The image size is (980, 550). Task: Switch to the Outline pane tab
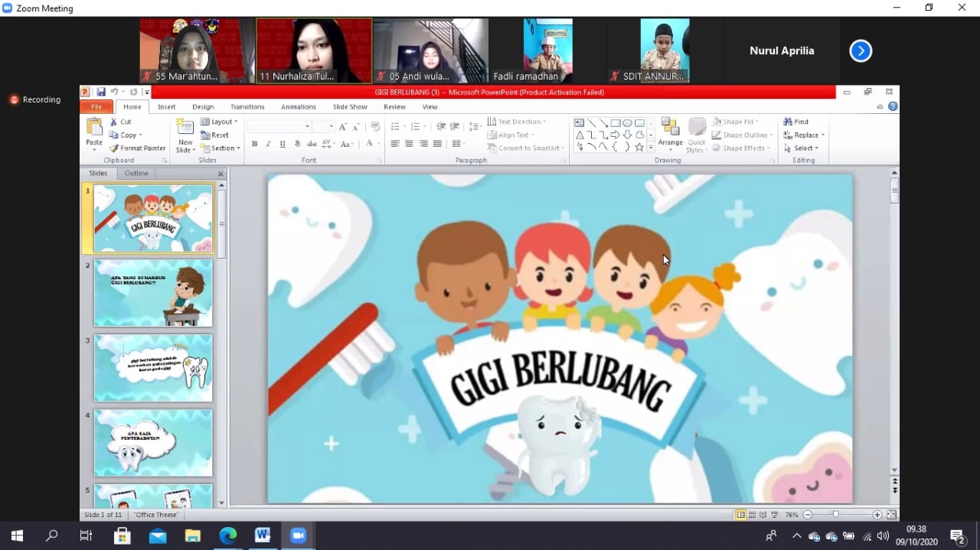[136, 174]
